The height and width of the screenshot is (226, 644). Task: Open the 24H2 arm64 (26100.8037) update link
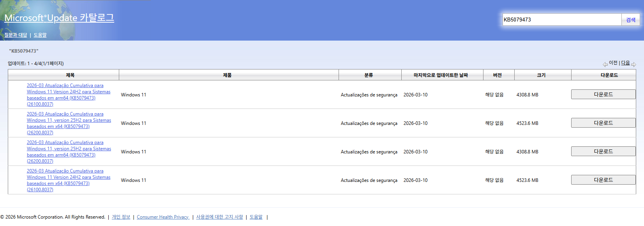[69, 95]
